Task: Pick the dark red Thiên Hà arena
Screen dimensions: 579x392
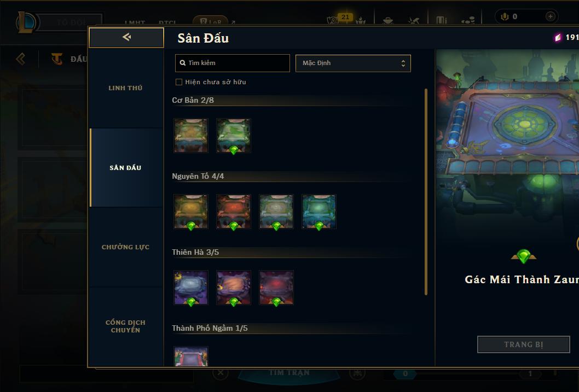Action: pyautogui.click(x=276, y=288)
